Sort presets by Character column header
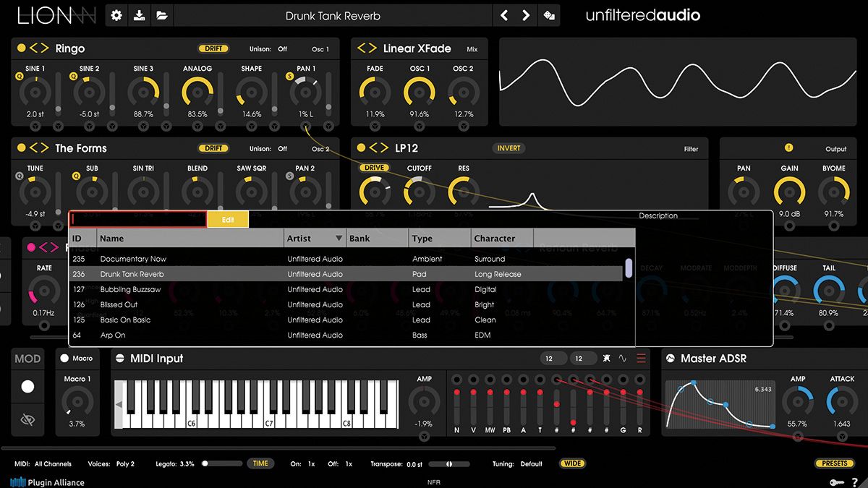This screenshot has height=488, width=868. point(501,239)
